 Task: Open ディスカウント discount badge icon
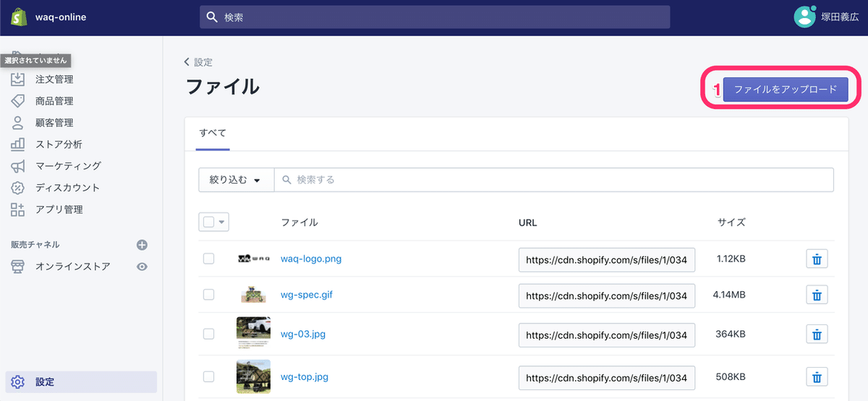point(18,188)
